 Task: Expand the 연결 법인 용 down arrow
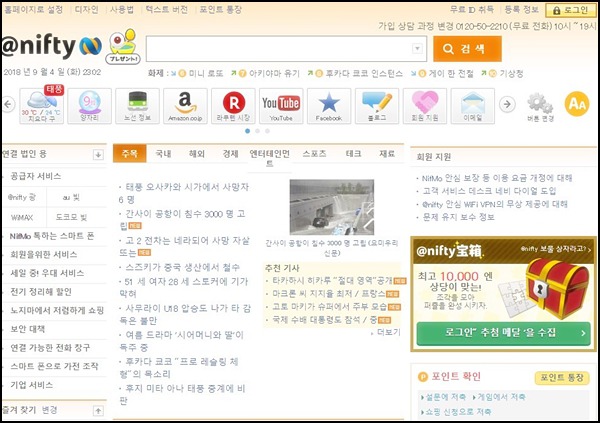98,155
